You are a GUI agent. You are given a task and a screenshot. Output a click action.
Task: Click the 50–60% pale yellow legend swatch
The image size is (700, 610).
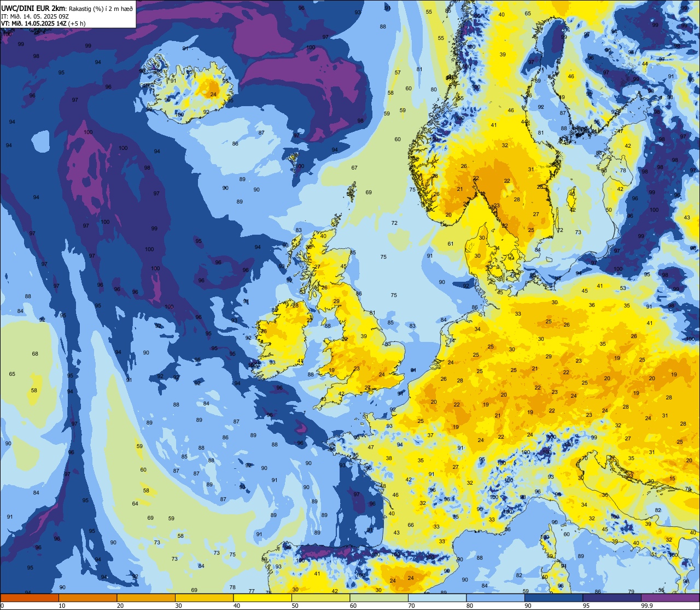coord(320,597)
